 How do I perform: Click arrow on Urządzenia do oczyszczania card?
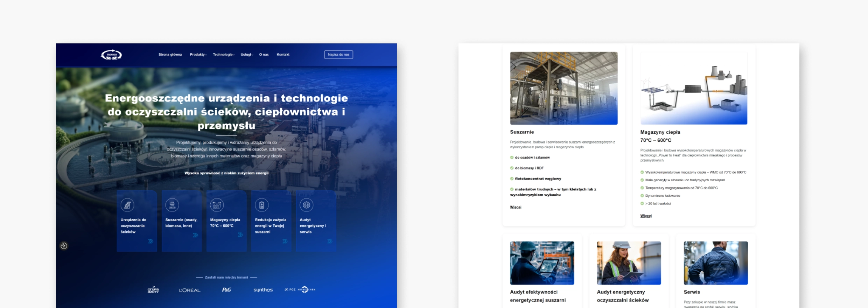pyautogui.click(x=150, y=241)
